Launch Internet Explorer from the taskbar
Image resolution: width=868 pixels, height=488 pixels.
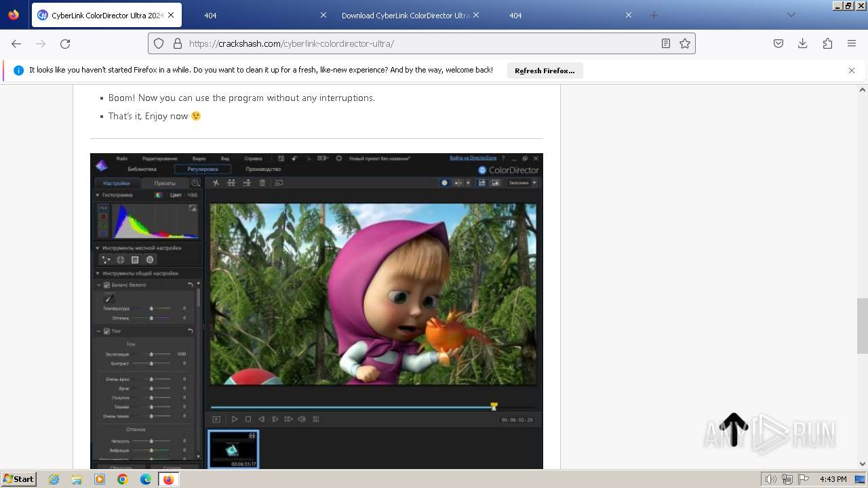coord(54,479)
